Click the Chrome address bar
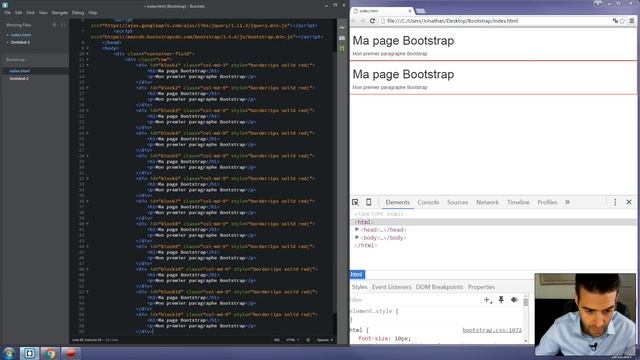The width and height of the screenshot is (640, 360). pyautogui.click(x=496, y=21)
